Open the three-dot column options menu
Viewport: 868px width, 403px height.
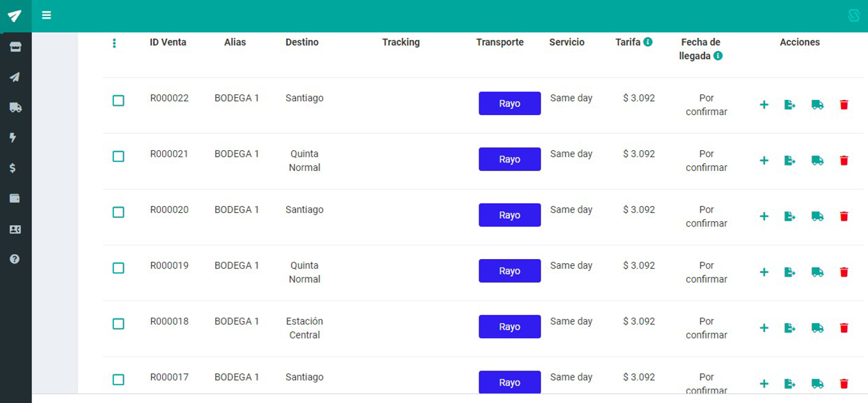click(x=114, y=43)
